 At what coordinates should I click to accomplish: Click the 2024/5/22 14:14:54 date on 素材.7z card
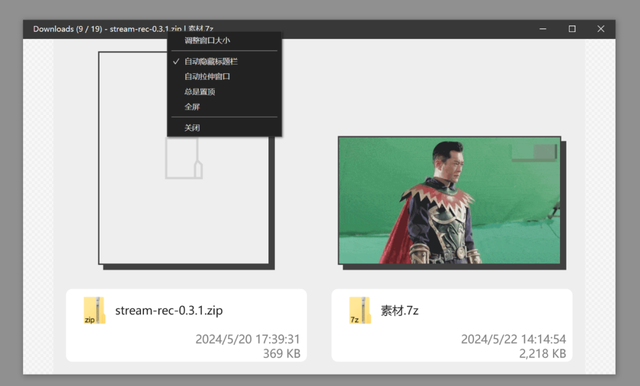(513, 339)
